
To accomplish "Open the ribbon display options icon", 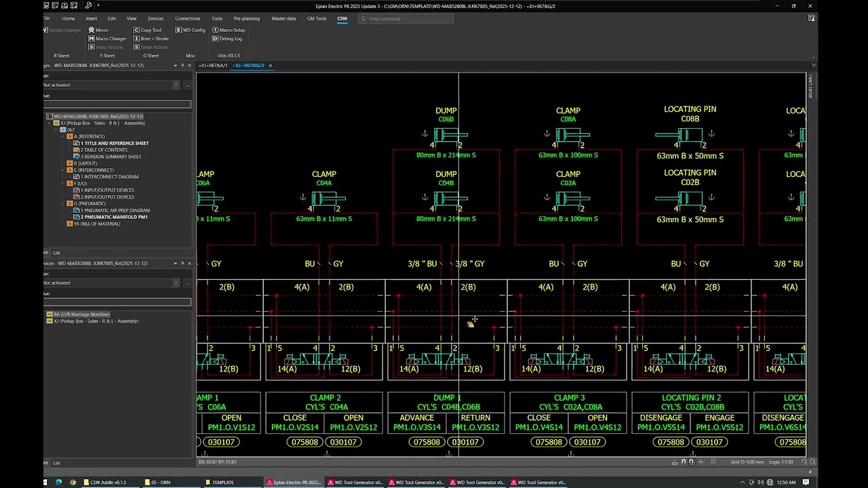I will coord(812,18).
